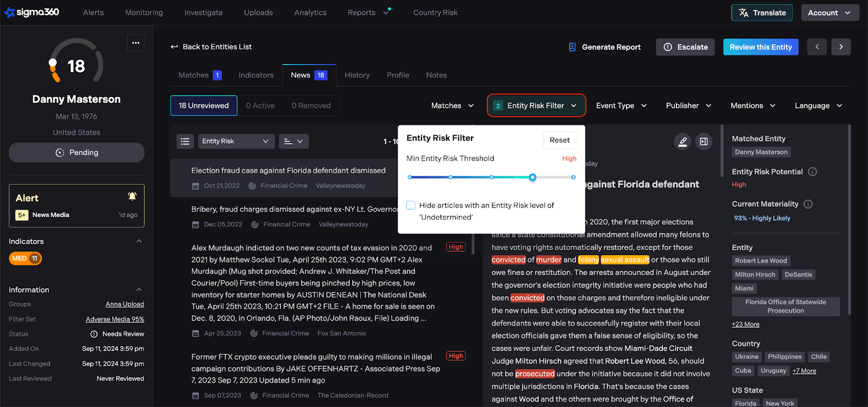Collapse the Indicators section
Viewport: 868px width, 407px height.
[139, 241]
